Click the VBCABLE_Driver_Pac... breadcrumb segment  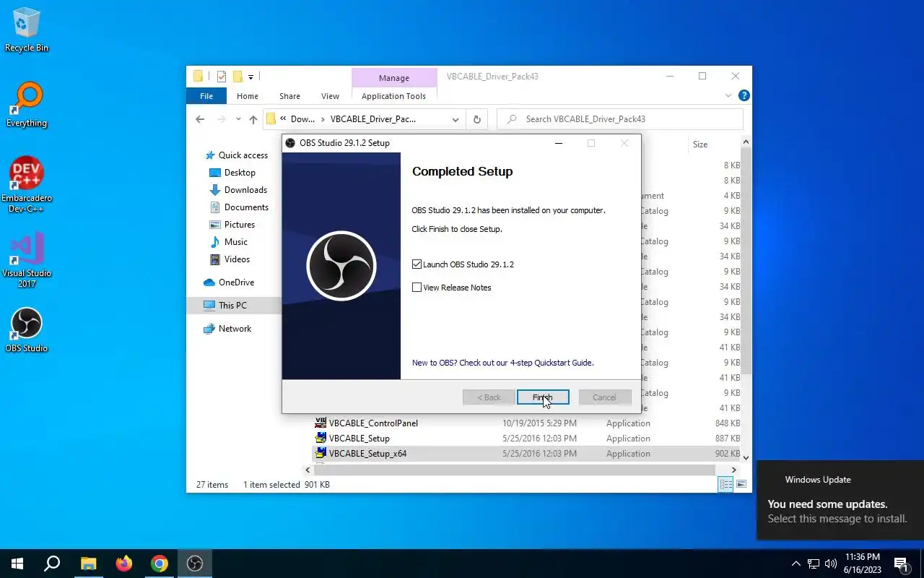(x=373, y=119)
